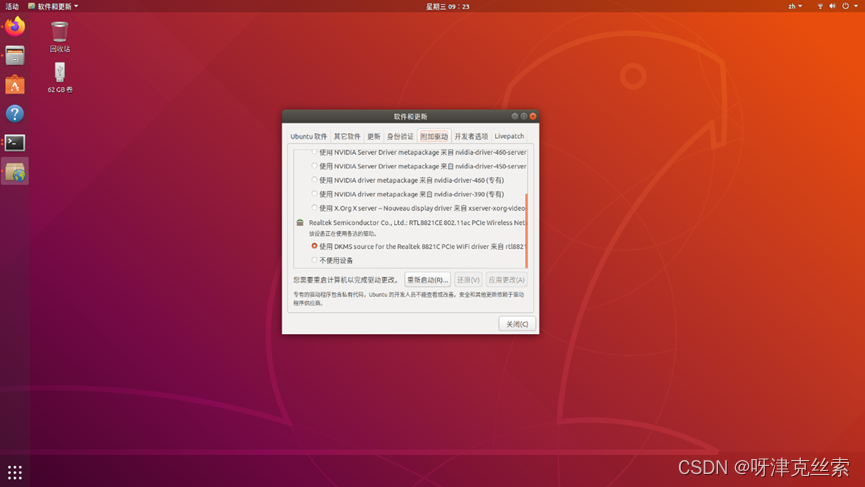Minimize the Software & Updates window

515,116
